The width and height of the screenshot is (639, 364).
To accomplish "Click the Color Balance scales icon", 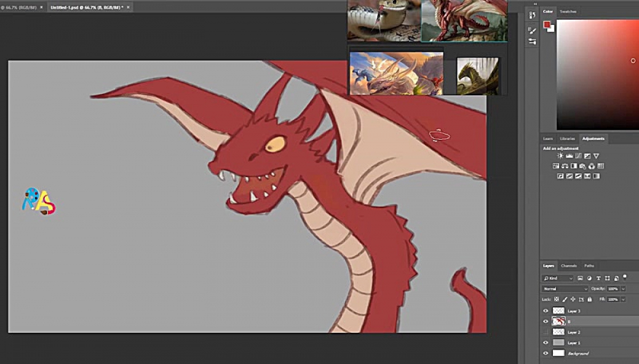I will tap(565, 166).
